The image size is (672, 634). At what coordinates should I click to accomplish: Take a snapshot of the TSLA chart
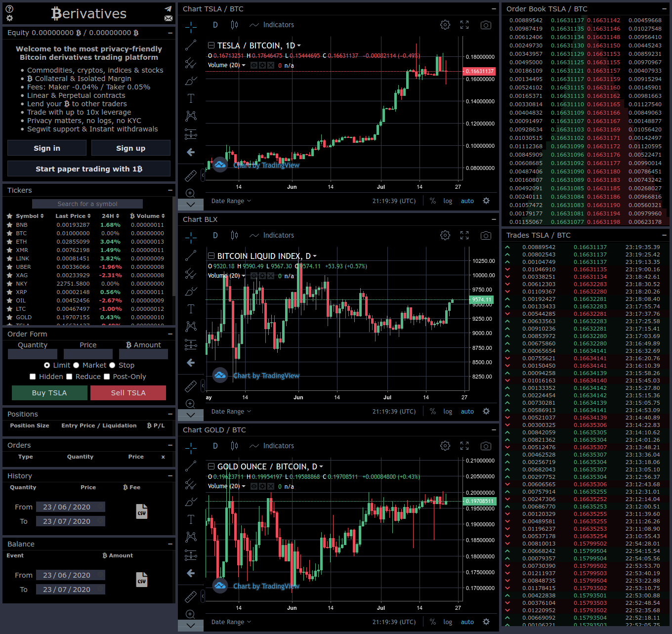486,25
